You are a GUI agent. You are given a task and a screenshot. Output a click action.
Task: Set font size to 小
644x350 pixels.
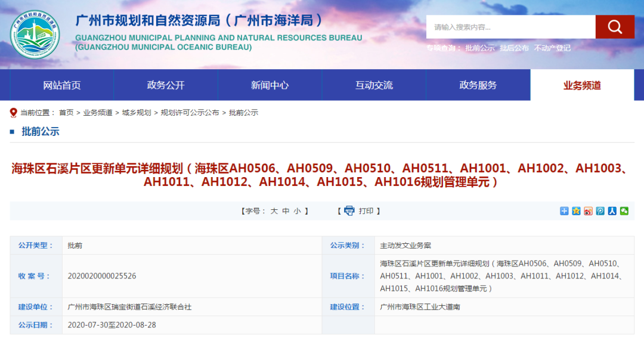(x=297, y=211)
